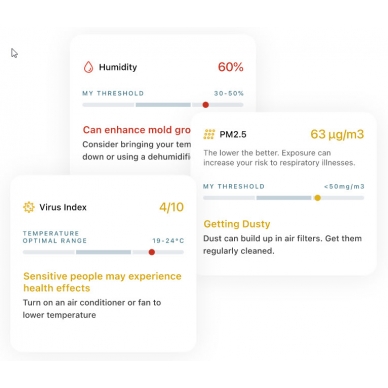388x388 pixels.
Task: Open the Humidity card title
Action: (118, 67)
